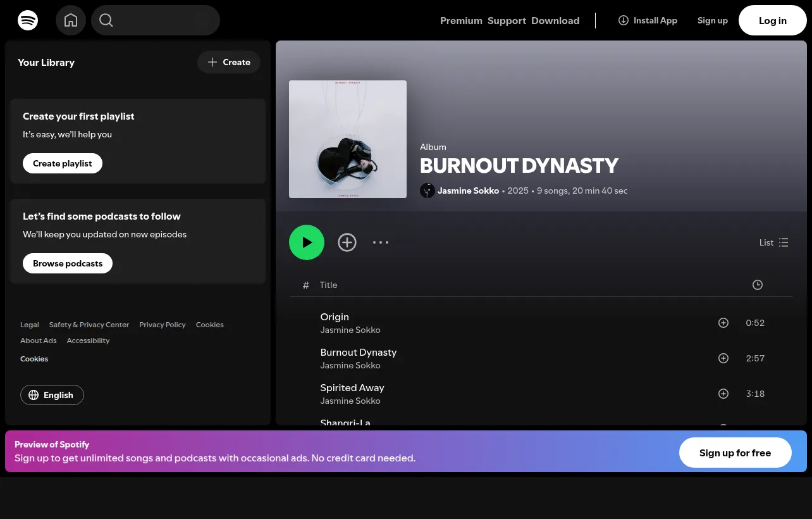This screenshot has height=519, width=812.
Task: Click Browse podcasts button
Action: (68, 263)
